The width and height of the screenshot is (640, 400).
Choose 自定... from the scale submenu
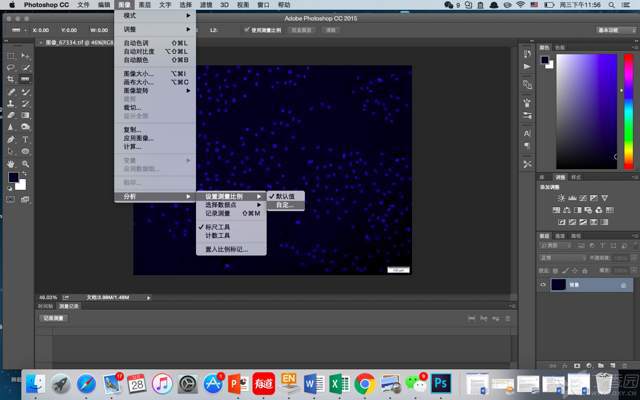coord(285,205)
